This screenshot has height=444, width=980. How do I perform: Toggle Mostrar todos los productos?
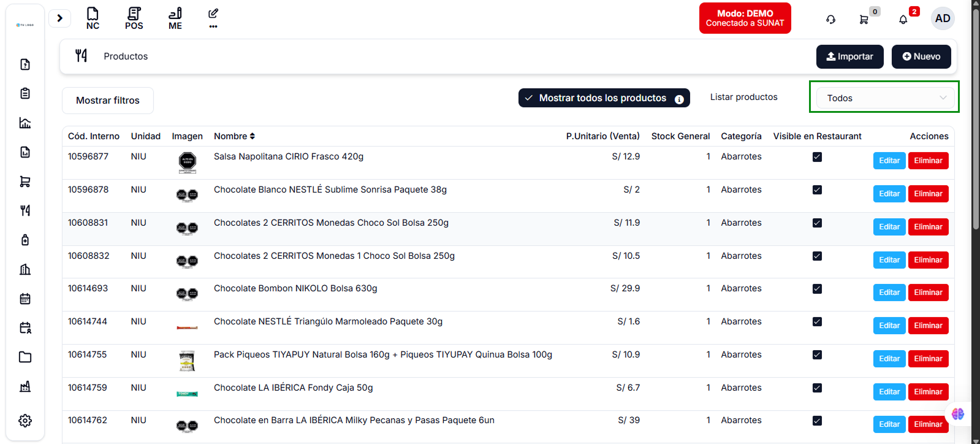pos(604,98)
